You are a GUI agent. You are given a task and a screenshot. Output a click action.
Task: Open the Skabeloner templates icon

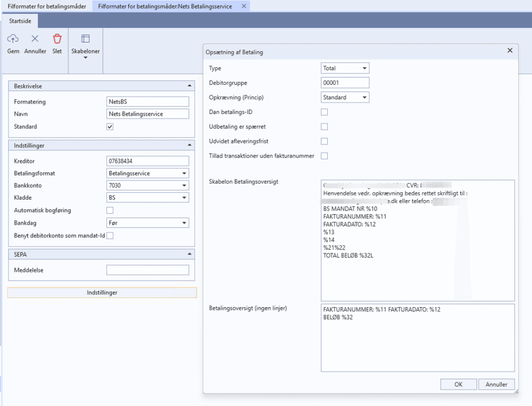click(86, 38)
